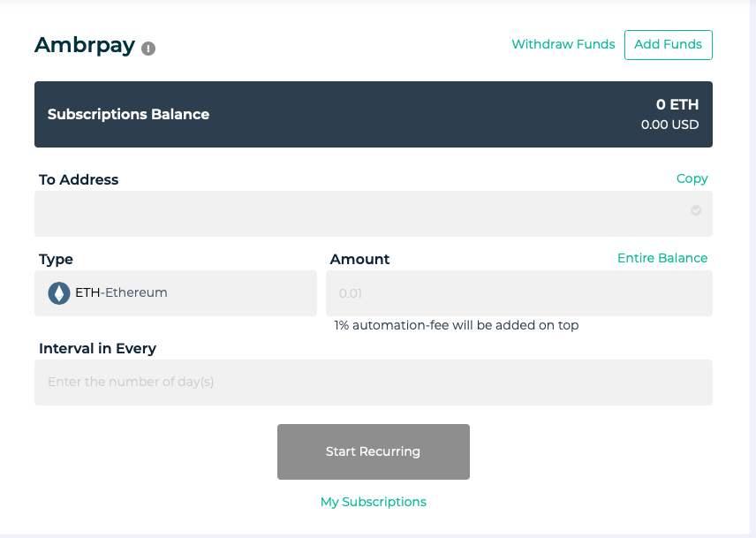756x538 pixels.
Task: Click the info icon beside Ambrpay title
Action: tap(148, 49)
